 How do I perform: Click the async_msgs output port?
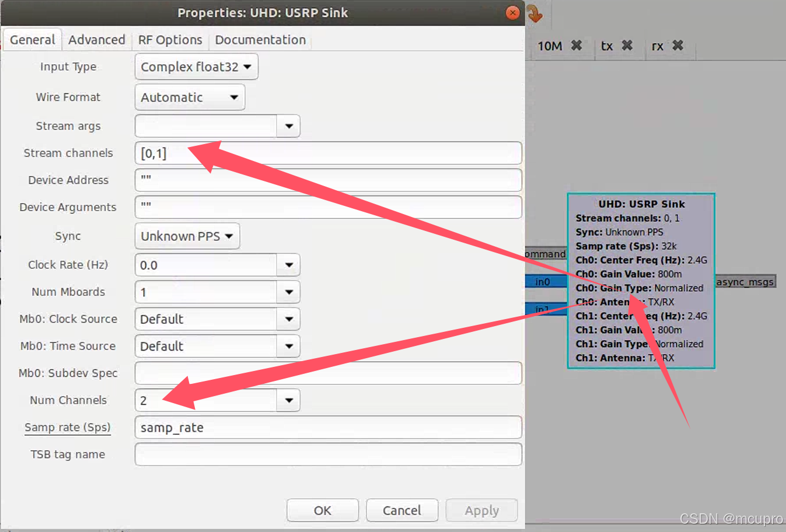[745, 282]
